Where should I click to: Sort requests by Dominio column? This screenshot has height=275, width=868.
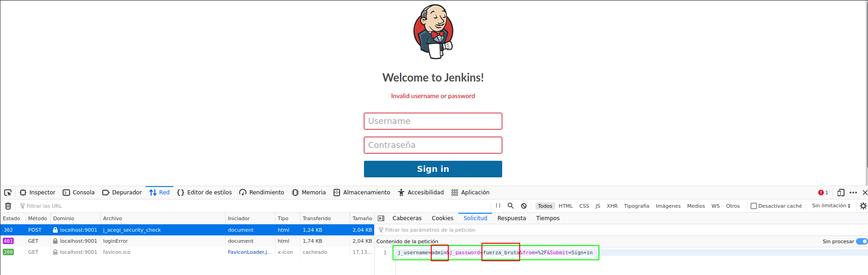76,218
